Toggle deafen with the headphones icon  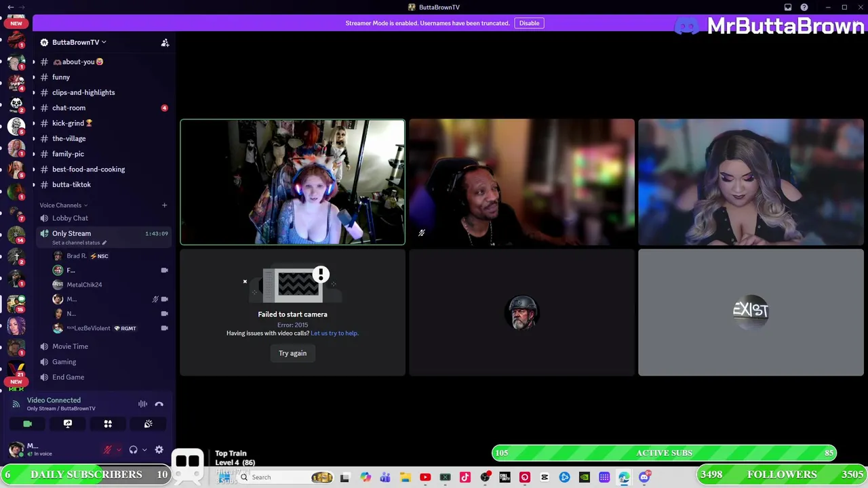134,449
